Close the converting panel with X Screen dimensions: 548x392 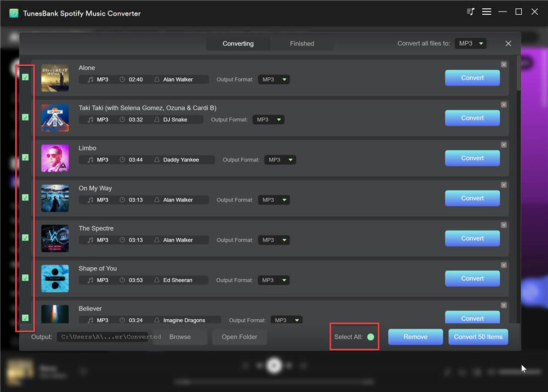(508, 43)
